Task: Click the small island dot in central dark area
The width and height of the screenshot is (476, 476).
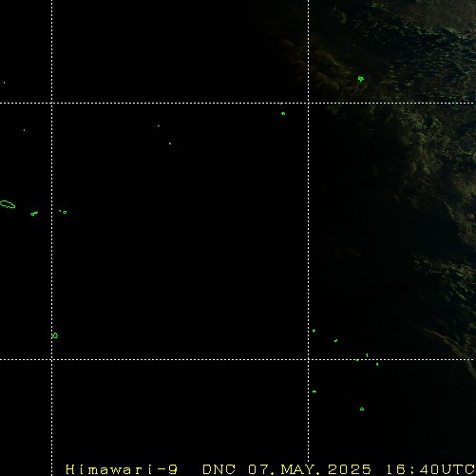Action: coord(170,143)
